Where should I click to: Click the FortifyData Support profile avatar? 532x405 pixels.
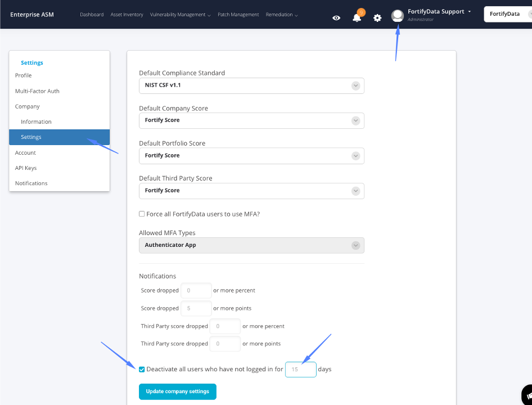[x=397, y=15]
